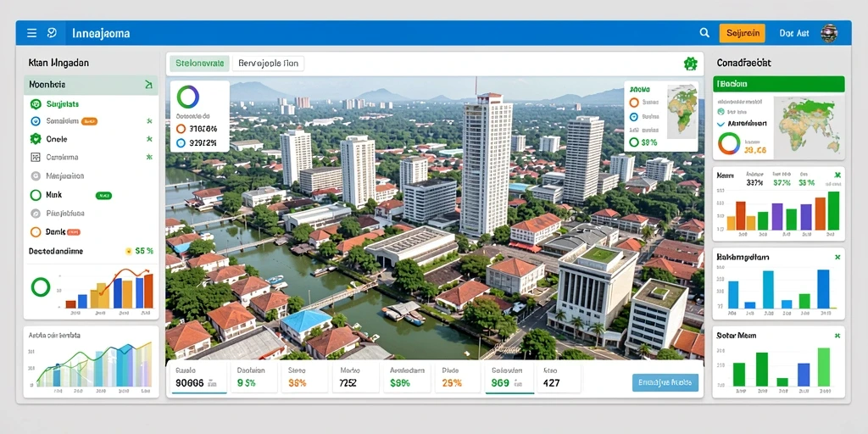Select the blue radio beside Sonaidem
The width and height of the screenshot is (868, 434).
[36, 121]
